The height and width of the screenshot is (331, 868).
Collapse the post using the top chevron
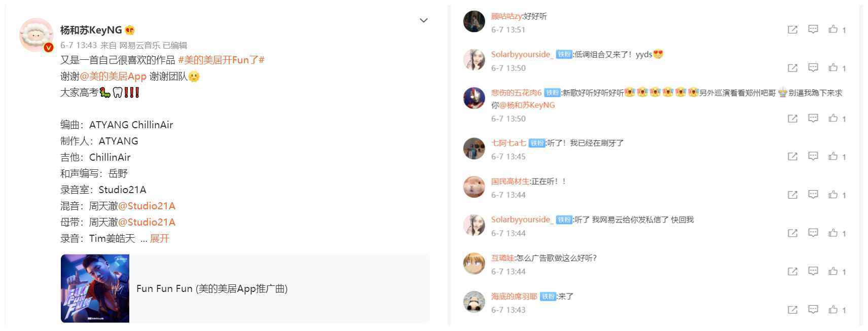[424, 20]
